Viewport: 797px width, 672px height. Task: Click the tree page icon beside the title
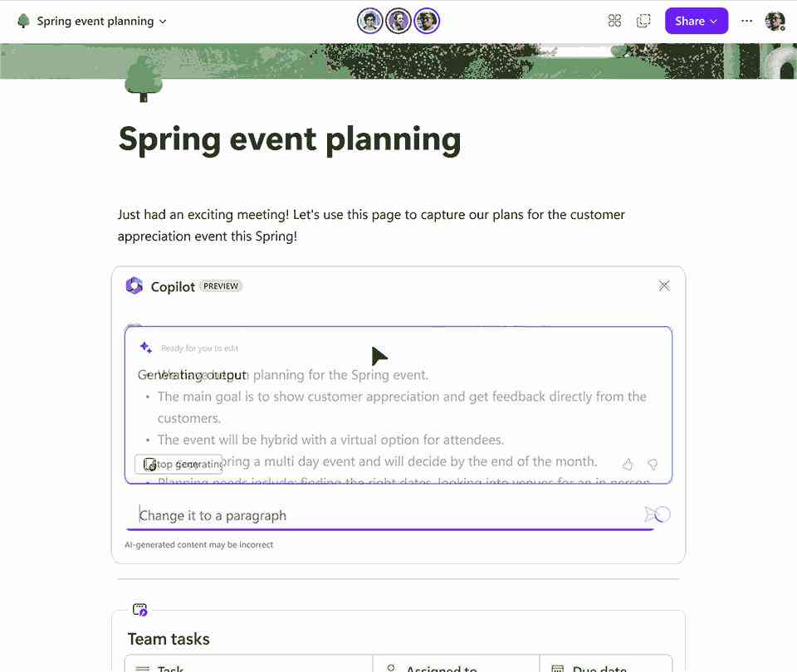pyautogui.click(x=23, y=21)
